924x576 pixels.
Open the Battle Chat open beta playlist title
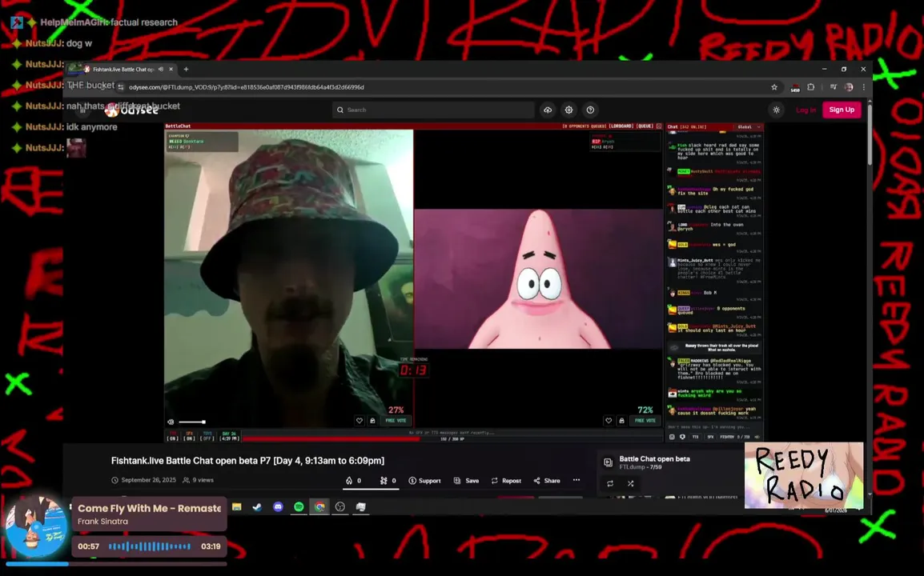(x=654, y=458)
